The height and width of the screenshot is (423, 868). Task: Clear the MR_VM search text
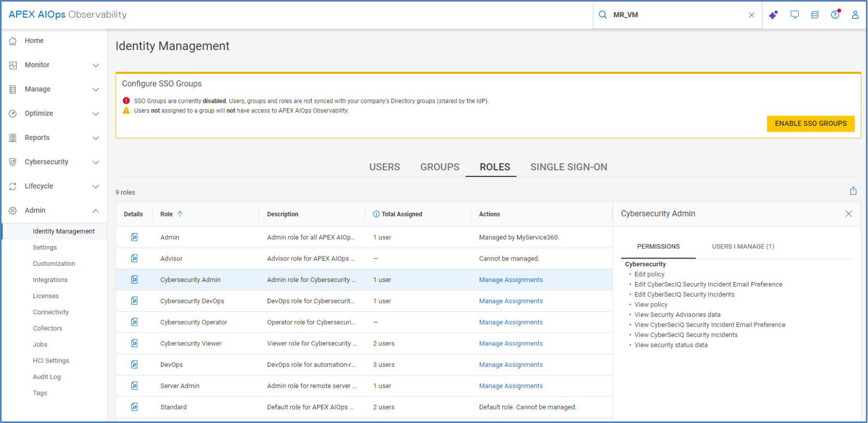tap(752, 15)
